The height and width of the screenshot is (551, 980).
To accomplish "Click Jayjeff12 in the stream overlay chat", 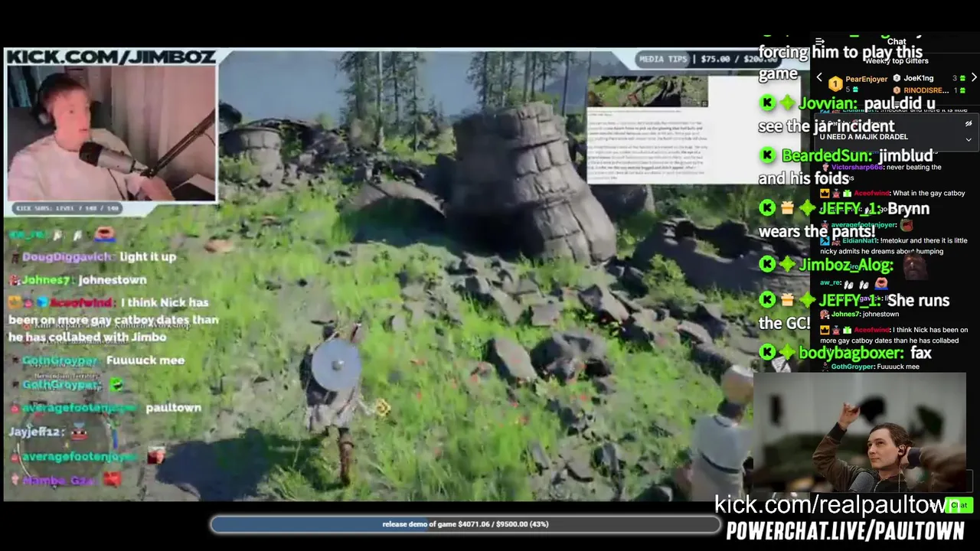I will [37, 432].
